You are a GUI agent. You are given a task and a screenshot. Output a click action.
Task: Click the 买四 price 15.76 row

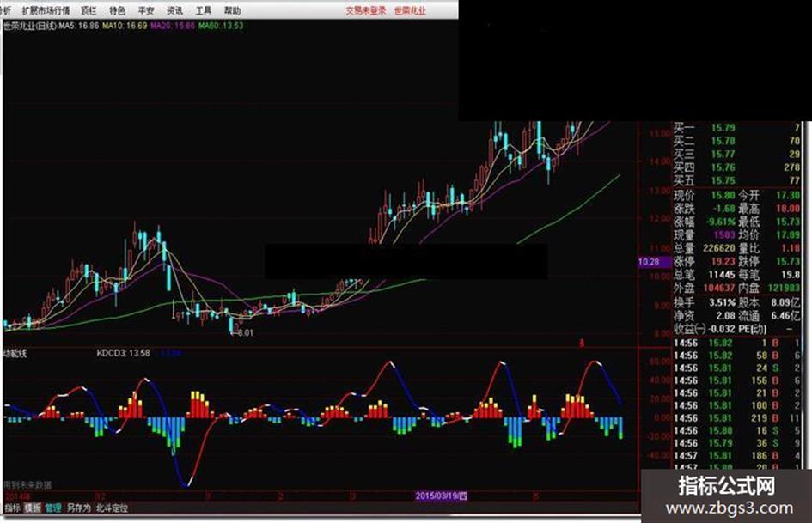[736, 167]
